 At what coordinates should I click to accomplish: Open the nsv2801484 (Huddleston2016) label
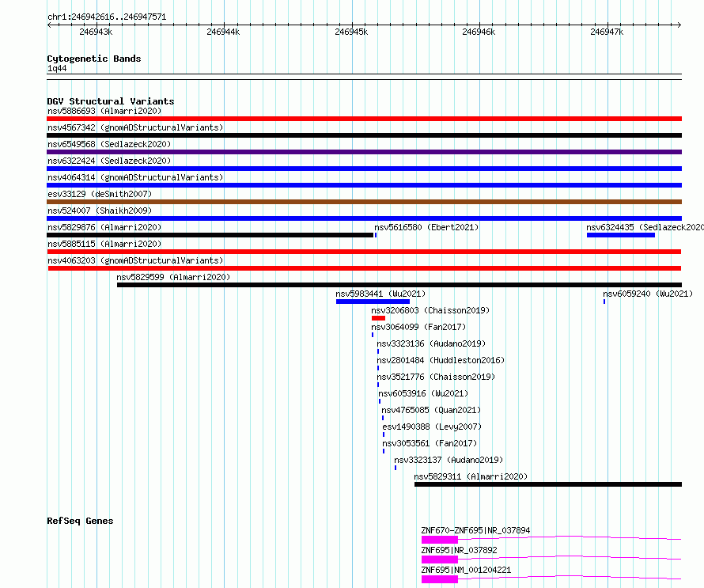(x=441, y=360)
